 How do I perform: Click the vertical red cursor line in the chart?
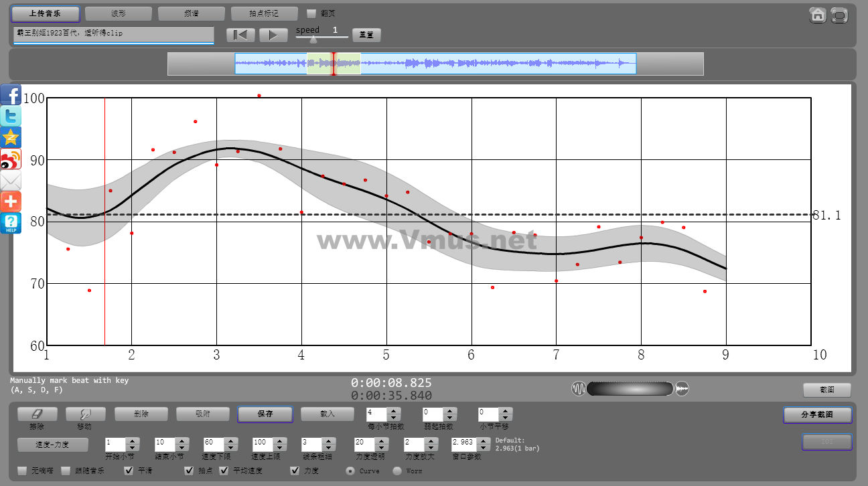click(x=104, y=222)
